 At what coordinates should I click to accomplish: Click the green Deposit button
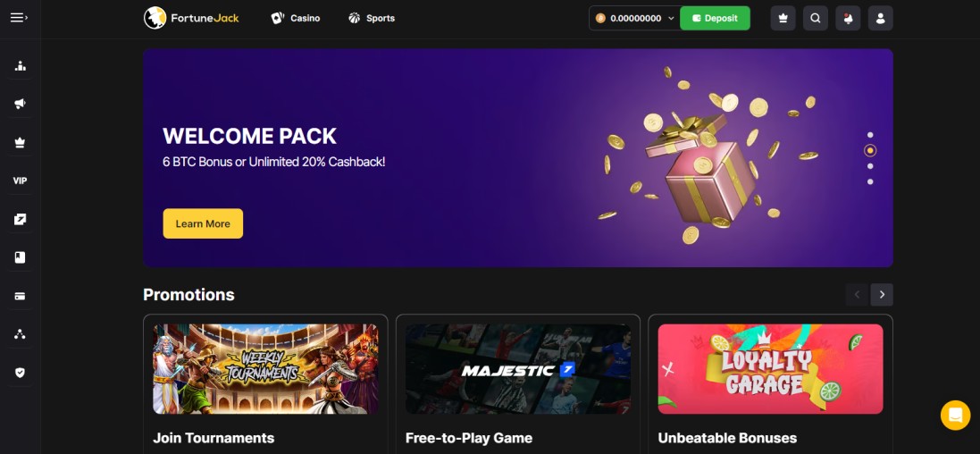715,18
